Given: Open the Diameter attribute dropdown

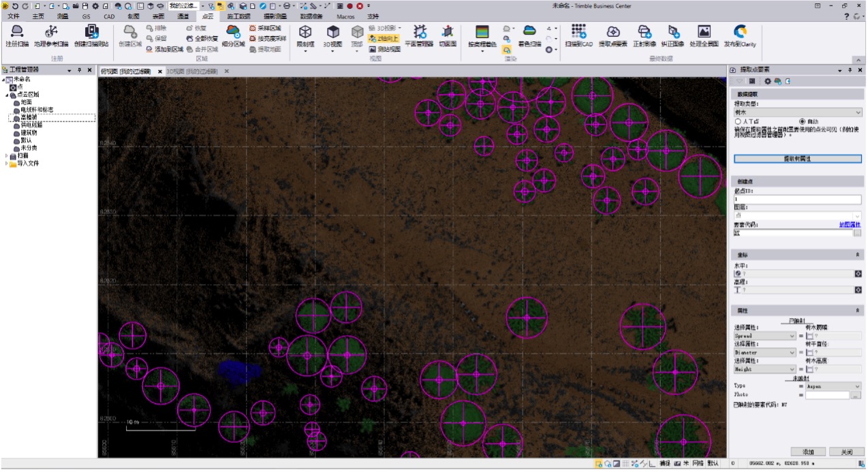Looking at the screenshot, I should pos(764,353).
